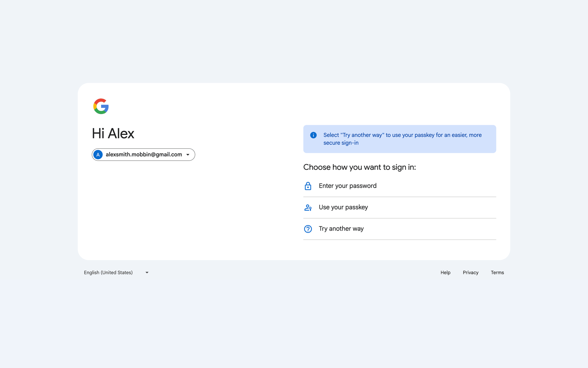
Task: Click the lock icon beside Enter your password
Action: [308, 186]
